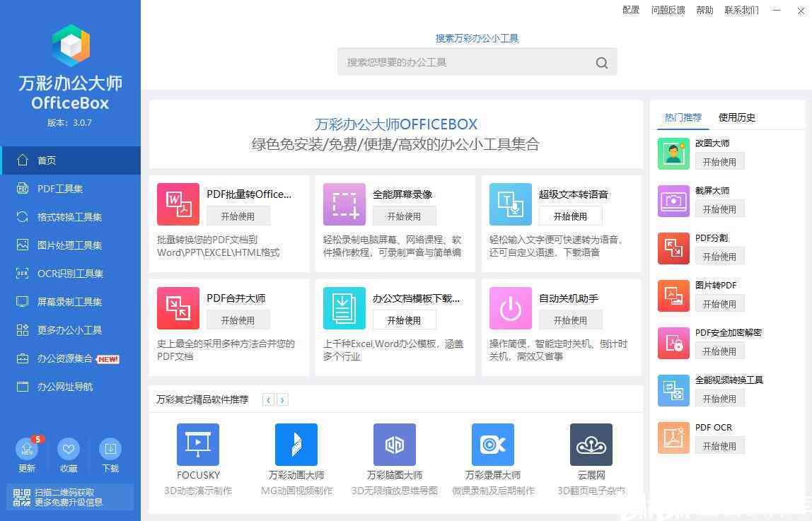
Task: Open 问题反馈 feedback link
Action: point(668,10)
